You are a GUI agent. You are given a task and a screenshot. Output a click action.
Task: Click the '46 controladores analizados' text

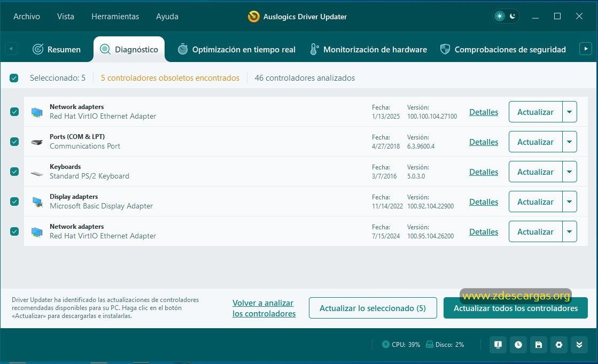click(x=305, y=78)
